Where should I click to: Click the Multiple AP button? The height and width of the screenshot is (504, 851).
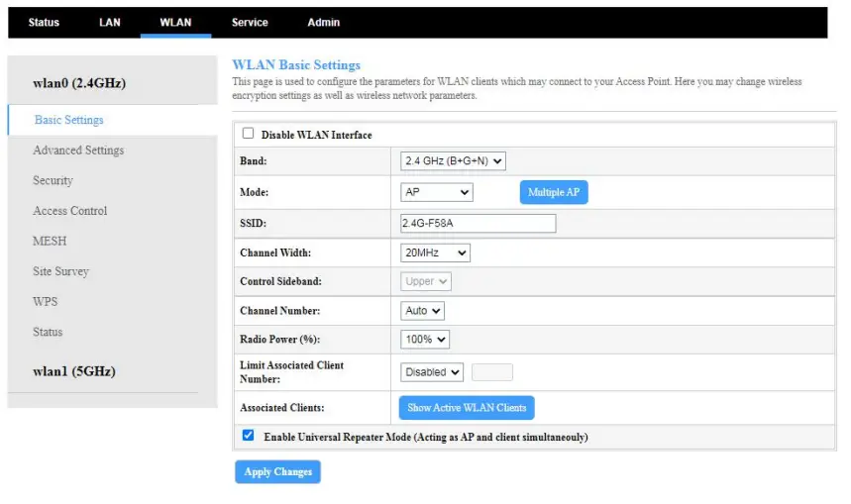click(553, 192)
